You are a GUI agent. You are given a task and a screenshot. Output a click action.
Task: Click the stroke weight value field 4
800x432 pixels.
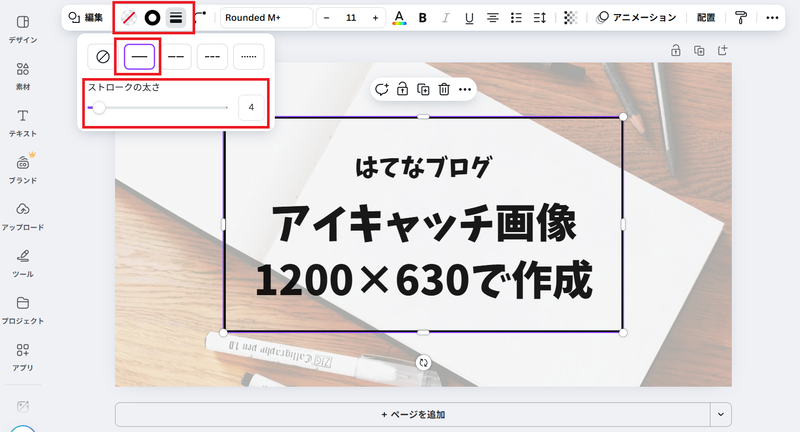point(251,107)
